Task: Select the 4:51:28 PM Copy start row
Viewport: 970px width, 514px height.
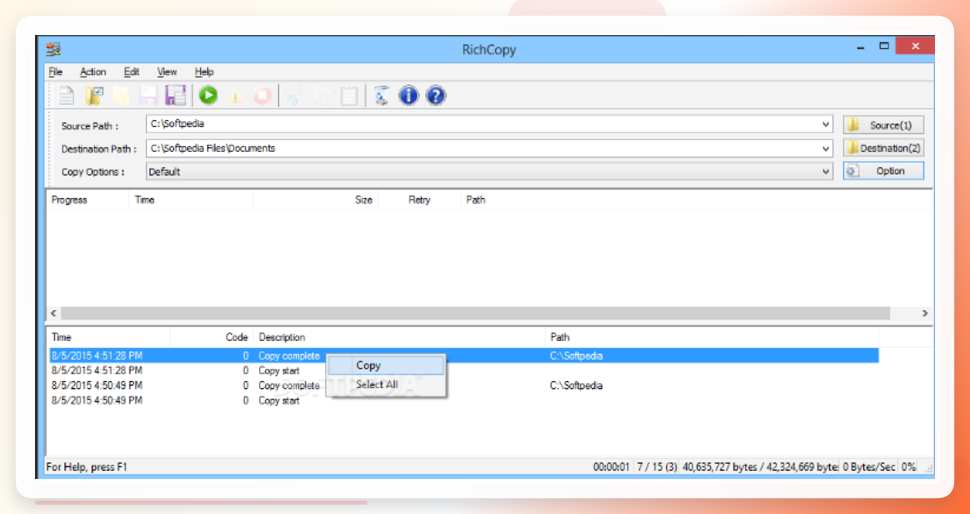Action: pos(463,371)
